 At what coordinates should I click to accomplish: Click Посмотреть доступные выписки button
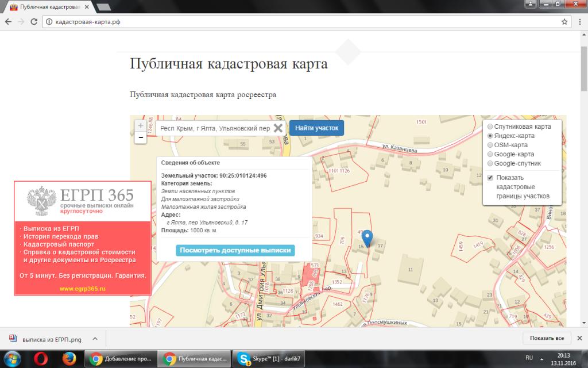point(235,251)
